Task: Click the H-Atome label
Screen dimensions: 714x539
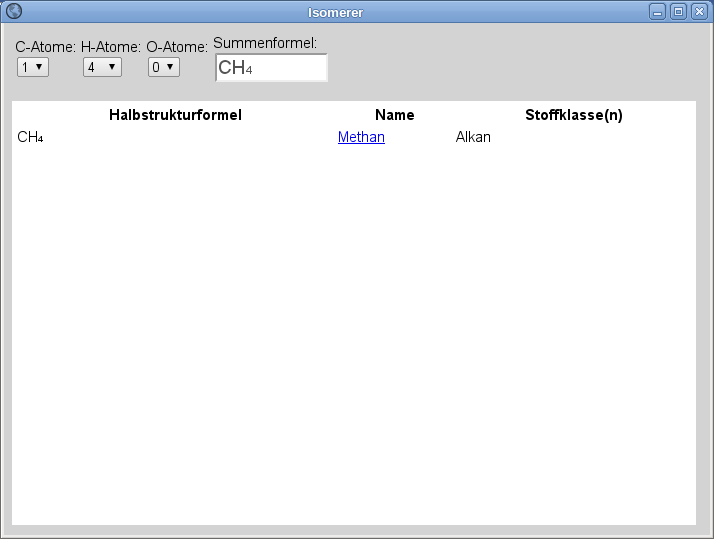Action: tap(110, 47)
